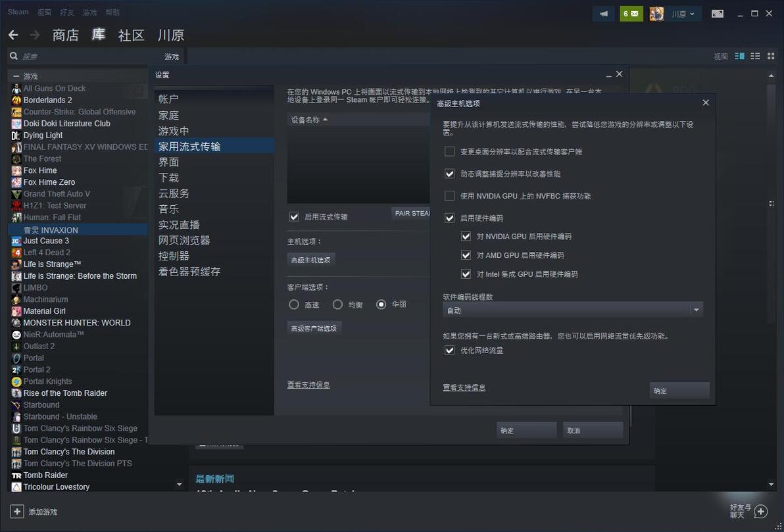Viewport: 784px width, 532px height.
Task: Open the inbox with 6 notifications
Action: pyautogui.click(x=631, y=14)
